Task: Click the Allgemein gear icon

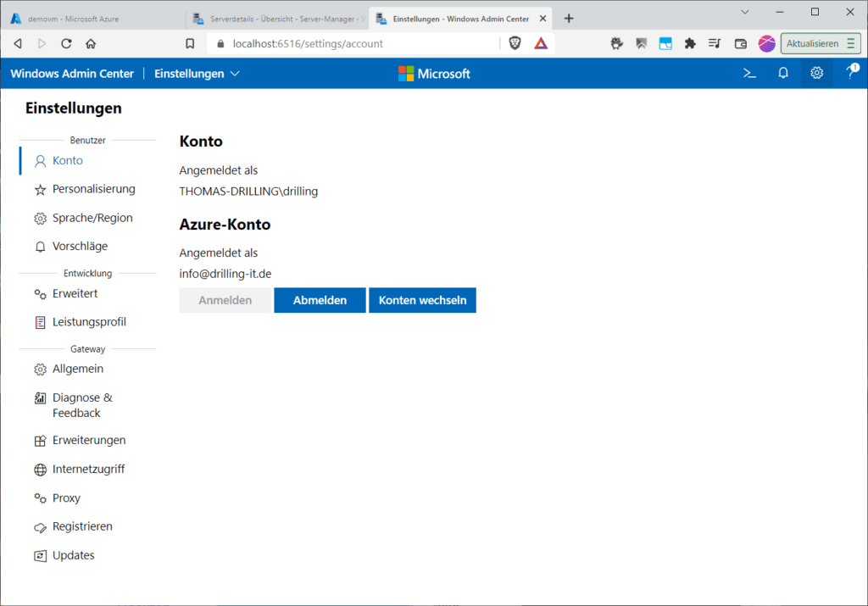Action: pyautogui.click(x=40, y=370)
